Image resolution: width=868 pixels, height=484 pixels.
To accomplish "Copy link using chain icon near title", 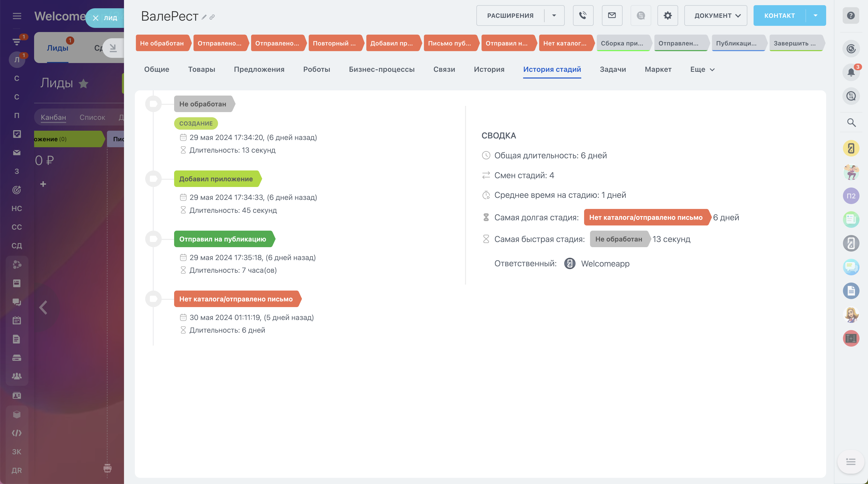I will pos(212,17).
